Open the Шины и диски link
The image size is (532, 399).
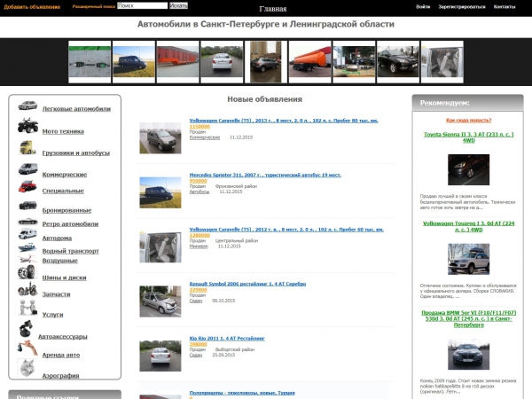[x=64, y=278]
